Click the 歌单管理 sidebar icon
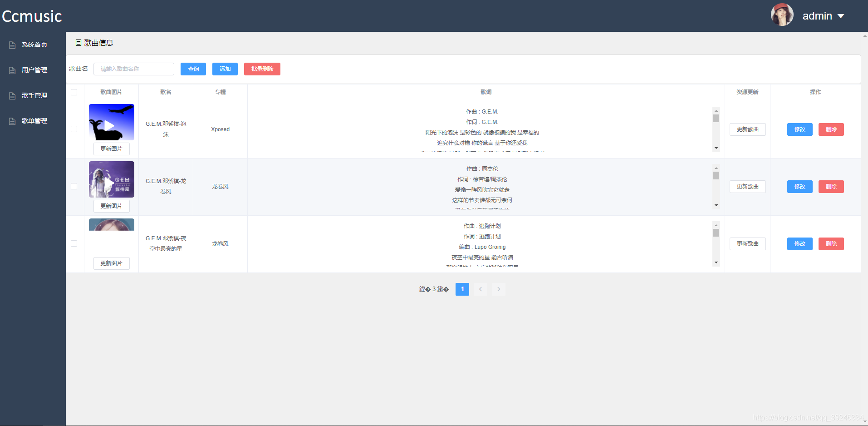This screenshot has height=426, width=868. point(12,121)
